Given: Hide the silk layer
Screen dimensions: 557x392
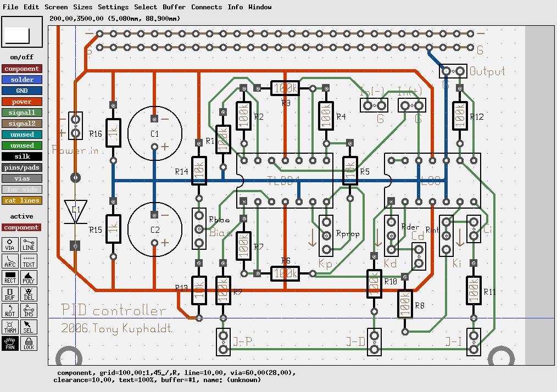Looking at the screenshot, I should tap(21, 156).
